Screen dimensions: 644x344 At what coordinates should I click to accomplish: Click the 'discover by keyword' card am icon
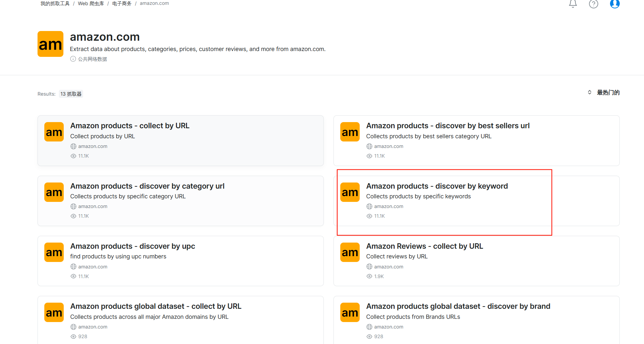350,192
